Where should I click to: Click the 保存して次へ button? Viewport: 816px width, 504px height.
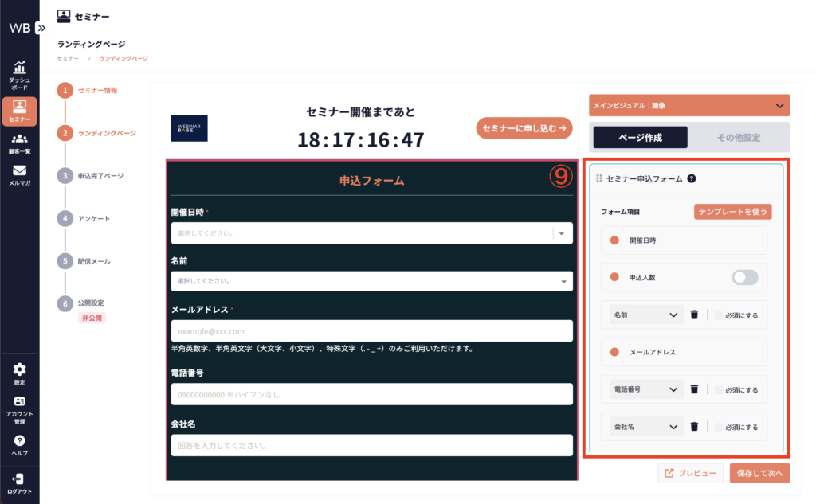[759, 473]
